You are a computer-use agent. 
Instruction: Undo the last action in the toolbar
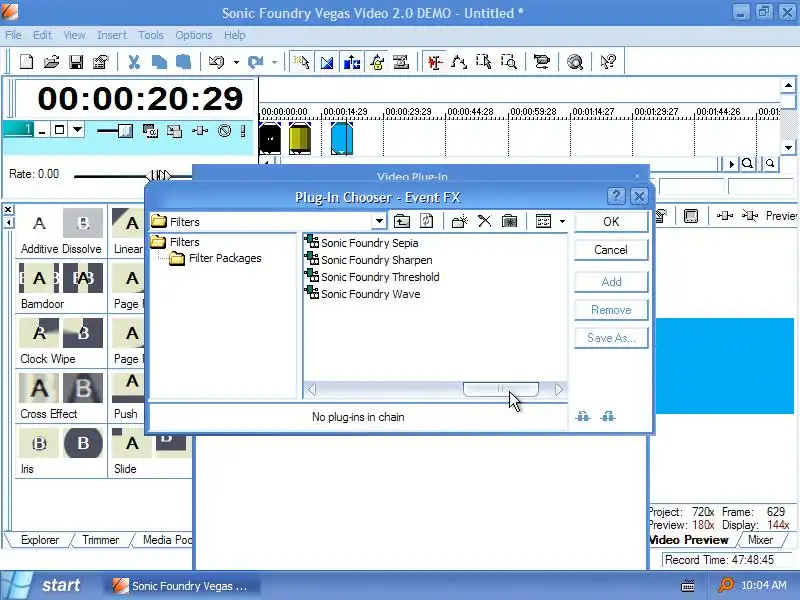click(x=216, y=62)
